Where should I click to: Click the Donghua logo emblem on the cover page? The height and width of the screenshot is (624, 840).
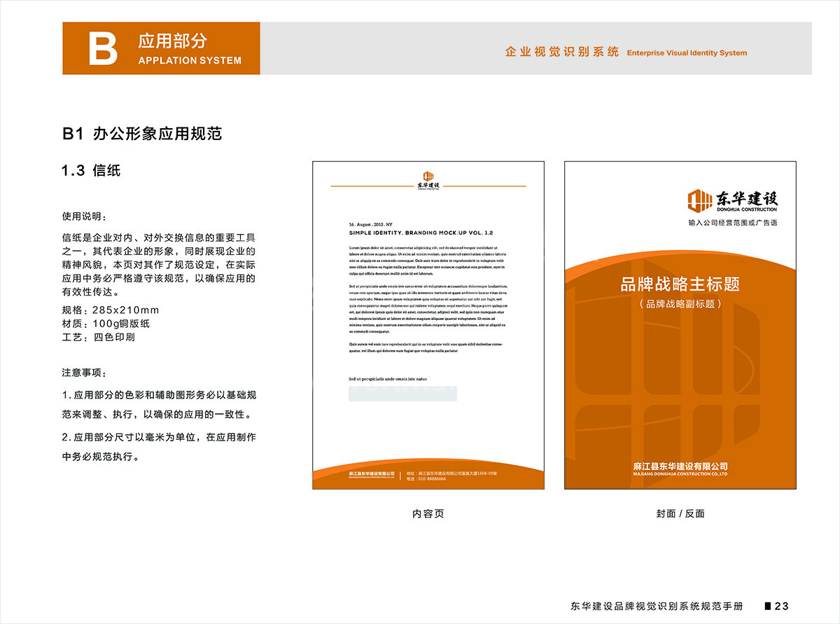[699, 200]
